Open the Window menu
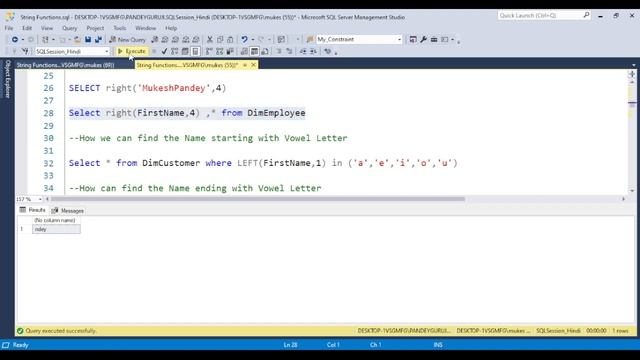The width and height of the screenshot is (640, 360). click(x=145, y=28)
